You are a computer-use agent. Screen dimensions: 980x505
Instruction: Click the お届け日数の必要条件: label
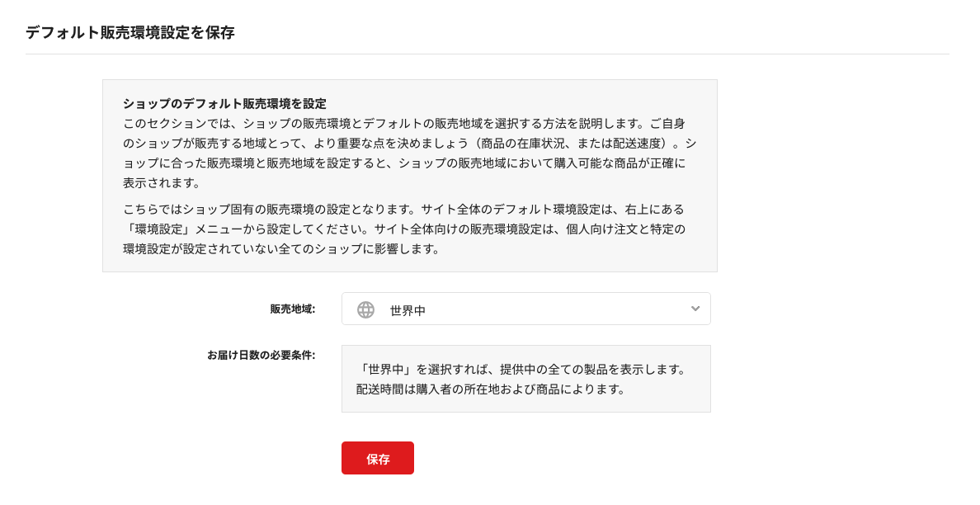261,355
